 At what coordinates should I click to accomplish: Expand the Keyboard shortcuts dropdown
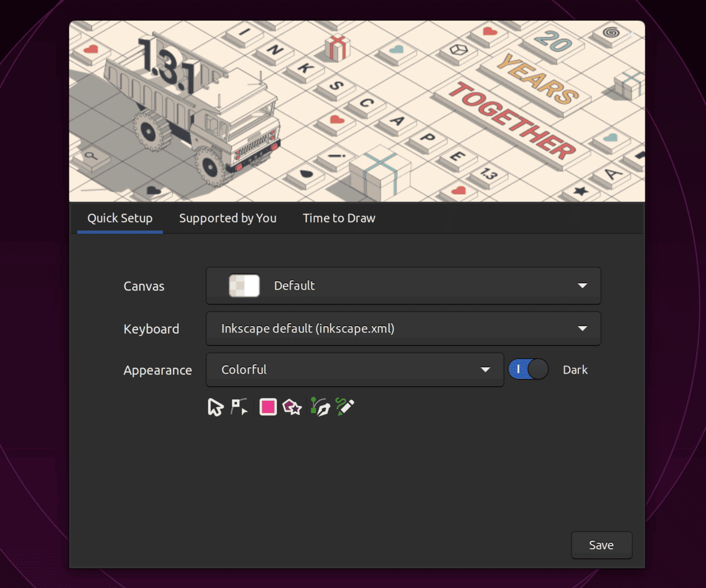pyautogui.click(x=403, y=328)
